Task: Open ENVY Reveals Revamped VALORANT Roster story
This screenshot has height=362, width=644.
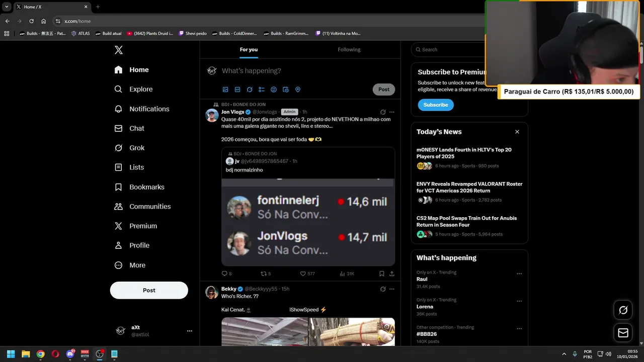Action: [469, 192]
